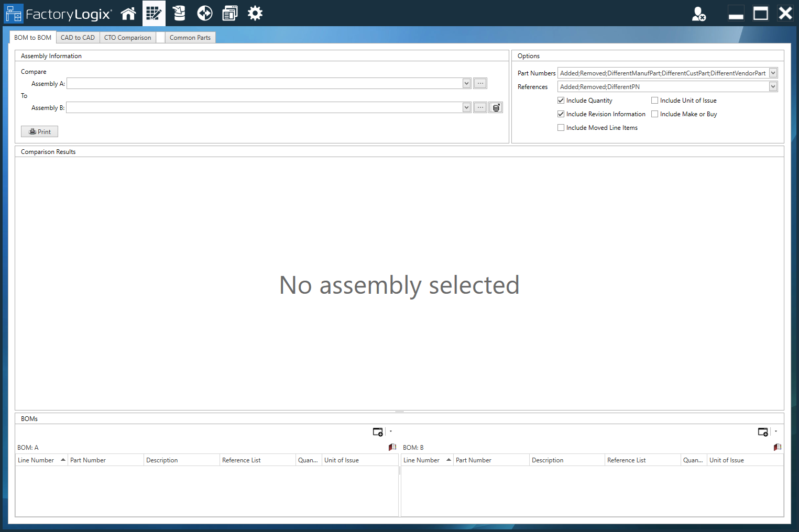This screenshot has width=799, height=532.
Task: Disable the Include Quantity checkbox
Action: tap(561, 100)
